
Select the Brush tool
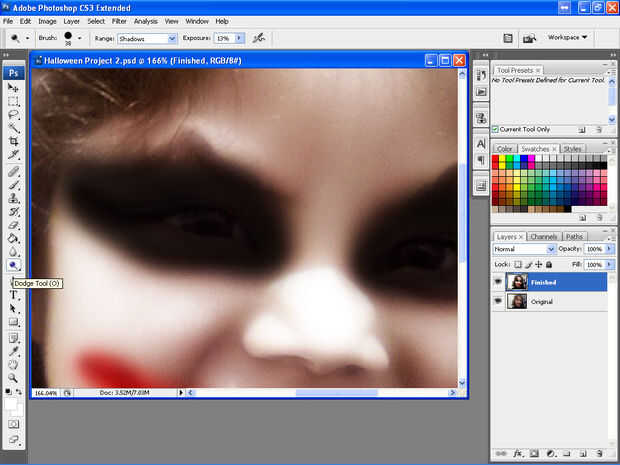pyautogui.click(x=13, y=185)
